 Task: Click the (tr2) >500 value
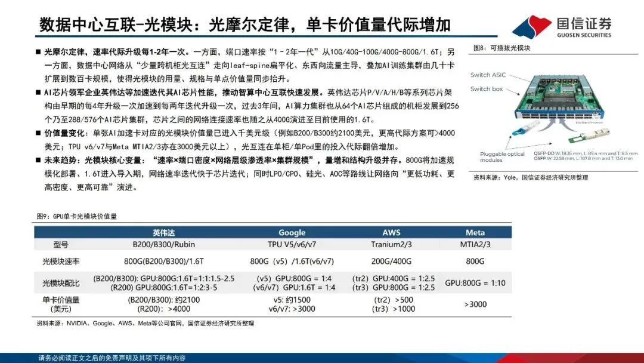click(x=393, y=300)
